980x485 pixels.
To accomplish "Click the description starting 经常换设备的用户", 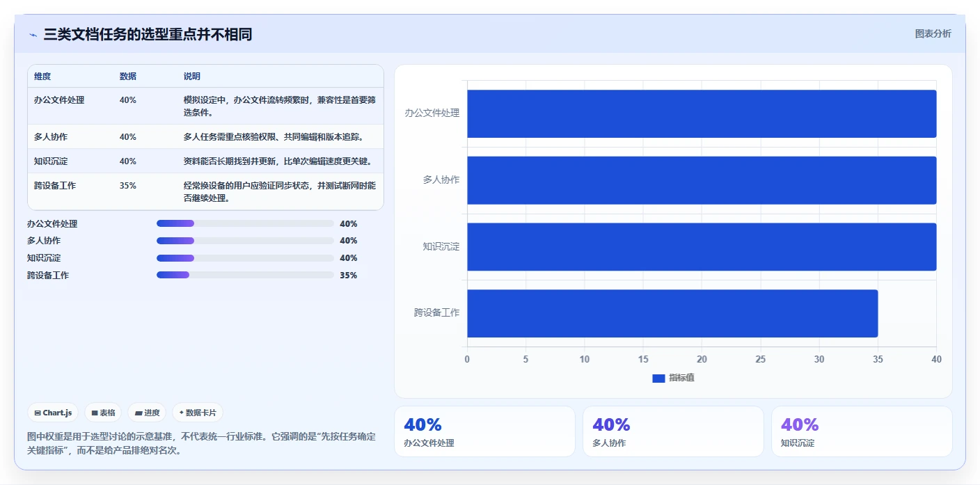I will tap(280, 192).
